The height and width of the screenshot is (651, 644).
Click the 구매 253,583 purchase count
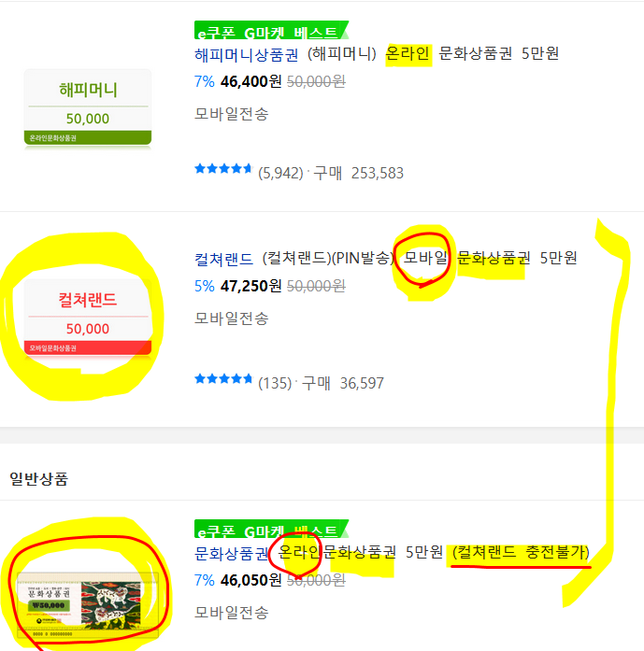358,173
